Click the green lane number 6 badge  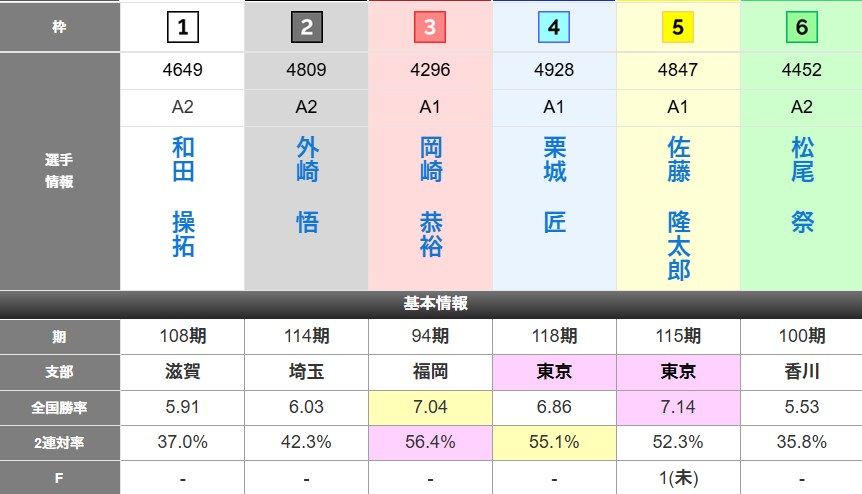point(802,27)
